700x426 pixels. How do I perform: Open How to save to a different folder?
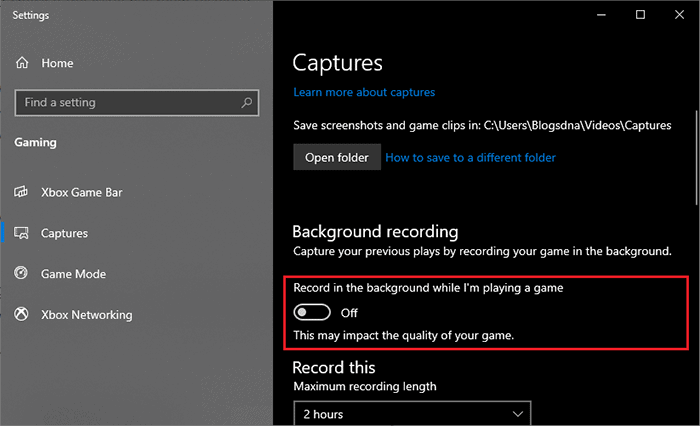coord(470,158)
